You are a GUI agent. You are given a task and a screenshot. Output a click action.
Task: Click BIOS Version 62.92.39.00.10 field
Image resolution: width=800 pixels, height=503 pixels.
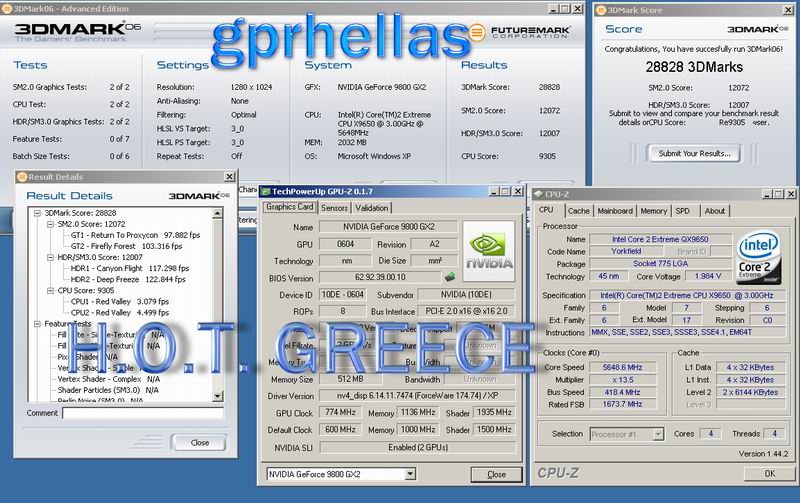tap(380, 277)
